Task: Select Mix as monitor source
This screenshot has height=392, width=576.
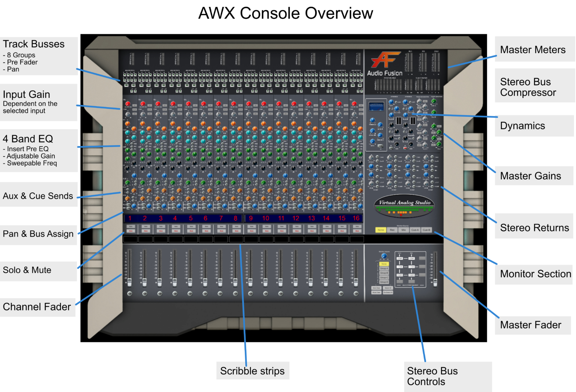Action: (403, 230)
